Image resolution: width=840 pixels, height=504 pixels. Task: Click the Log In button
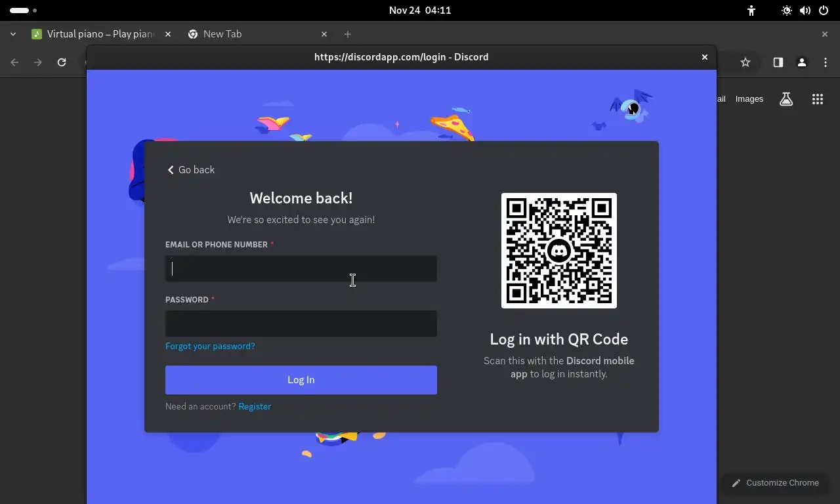(x=301, y=380)
